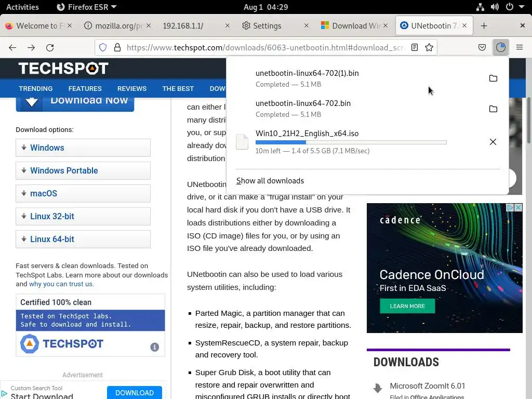This screenshot has width=532, height=399.
Task: Open the power icon in the top bar
Action: pos(509,7)
